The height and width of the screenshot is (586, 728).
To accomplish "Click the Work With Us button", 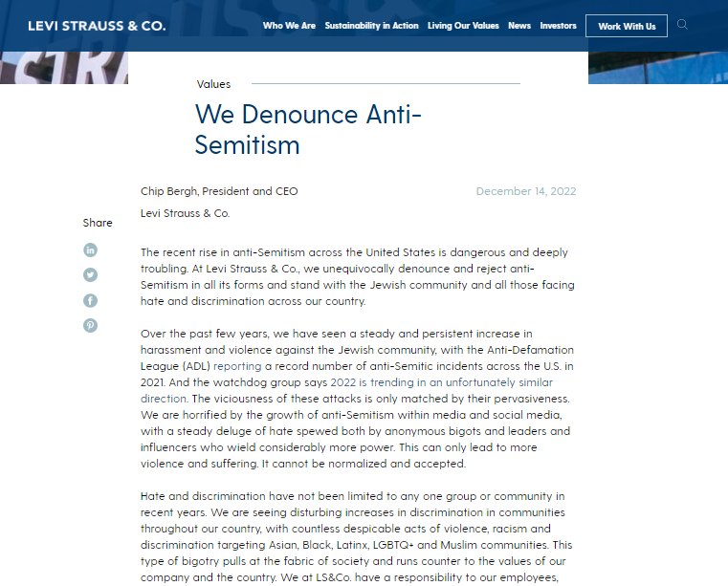I will click(x=627, y=26).
